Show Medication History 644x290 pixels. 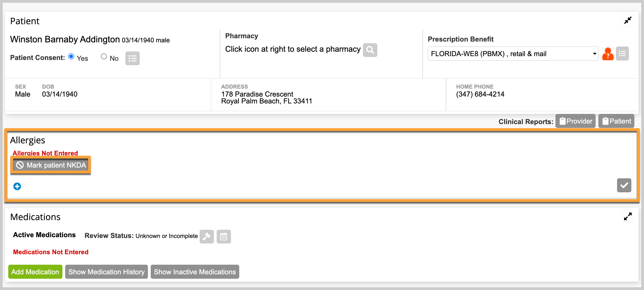pyautogui.click(x=106, y=272)
